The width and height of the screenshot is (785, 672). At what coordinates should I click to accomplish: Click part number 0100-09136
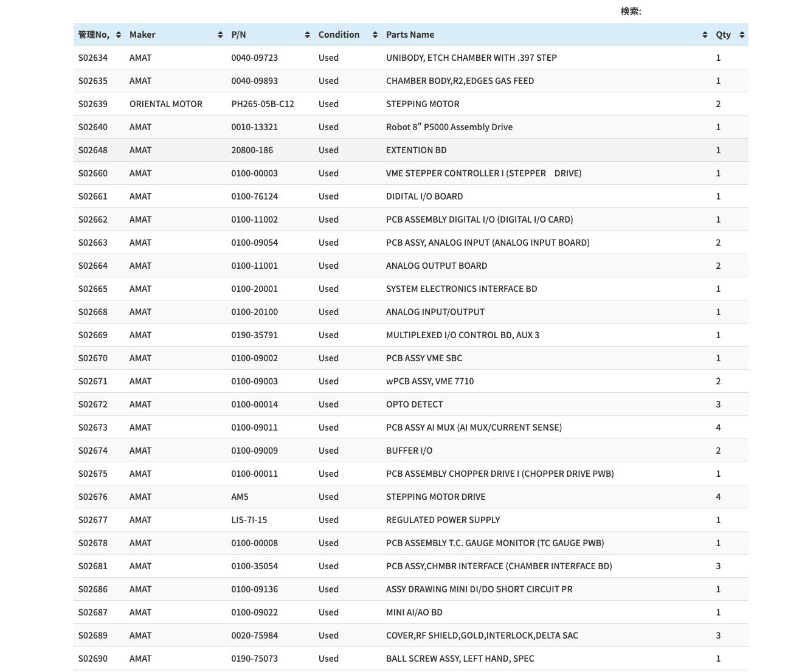tap(254, 589)
